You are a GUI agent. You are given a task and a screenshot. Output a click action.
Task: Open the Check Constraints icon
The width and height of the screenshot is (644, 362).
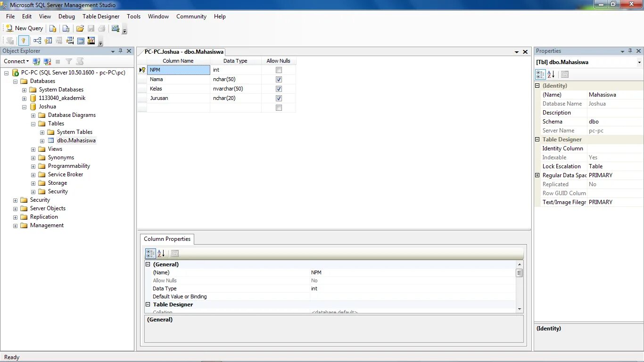pyautogui.click(x=81, y=41)
